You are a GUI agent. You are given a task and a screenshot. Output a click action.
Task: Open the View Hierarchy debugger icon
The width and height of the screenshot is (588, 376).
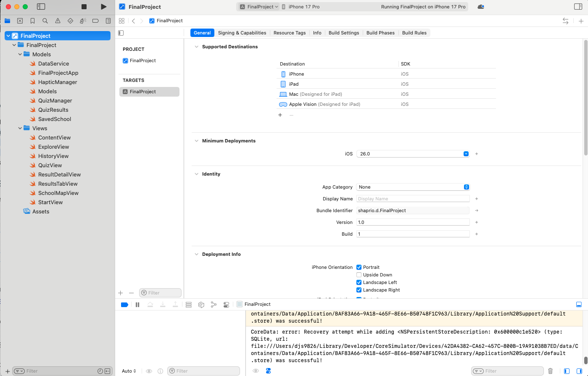tap(201, 304)
